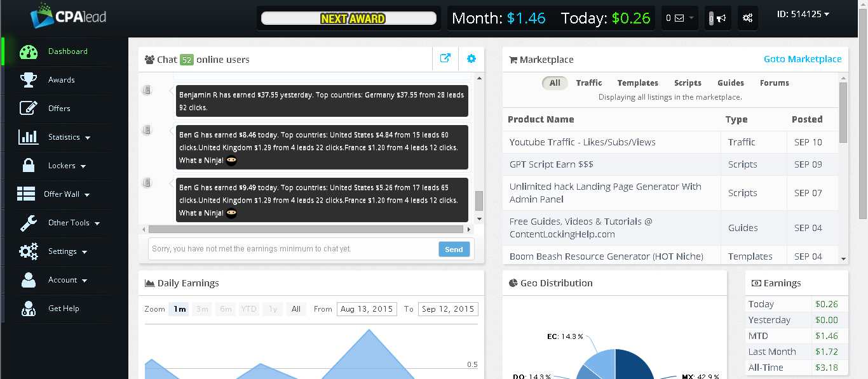Click the From date field
The image size is (868, 379).
click(367, 309)
